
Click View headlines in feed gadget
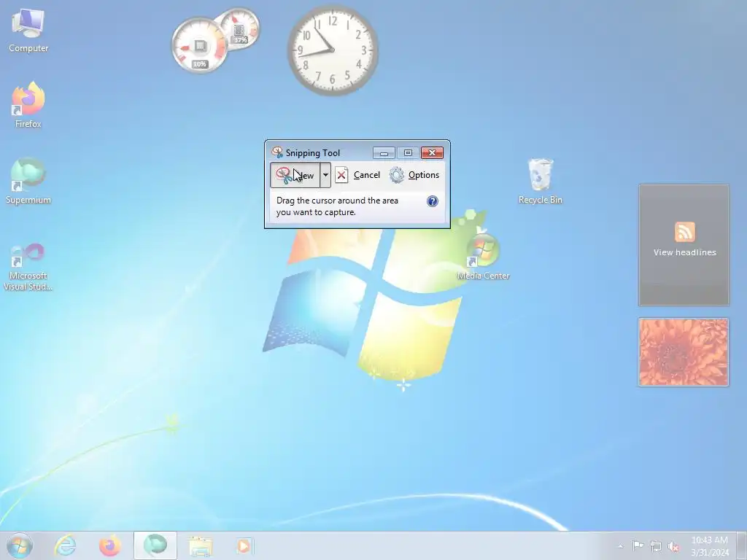[x=684, y=252]
